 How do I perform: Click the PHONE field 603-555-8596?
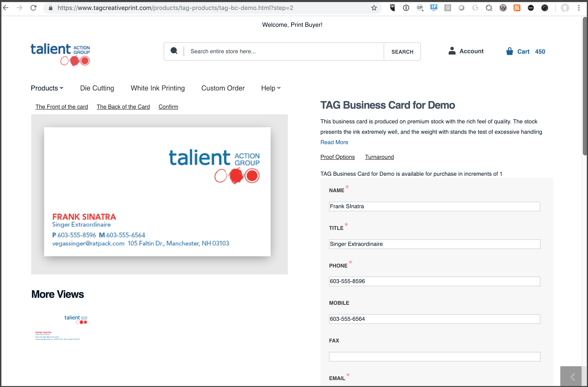pos(434,281)
